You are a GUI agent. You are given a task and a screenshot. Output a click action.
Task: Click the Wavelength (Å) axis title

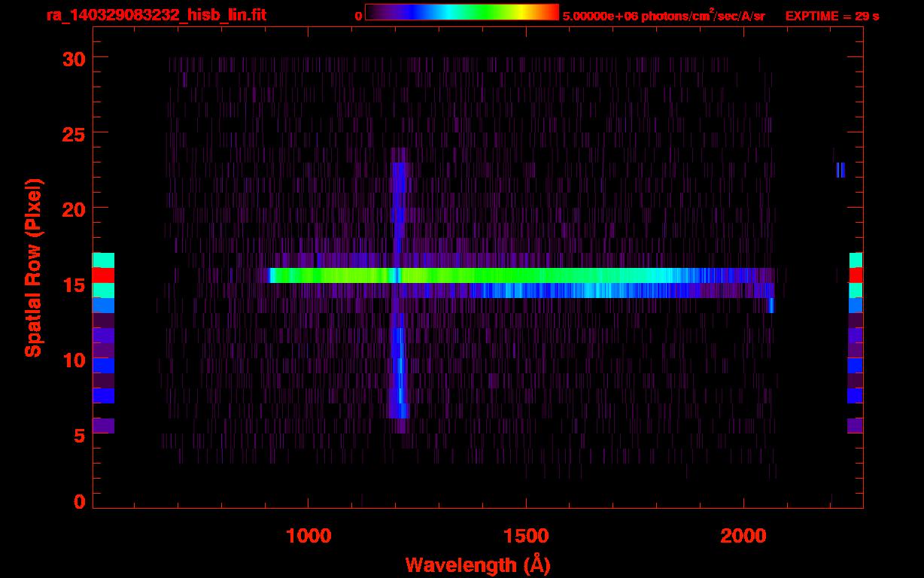(x=477, y=564)
